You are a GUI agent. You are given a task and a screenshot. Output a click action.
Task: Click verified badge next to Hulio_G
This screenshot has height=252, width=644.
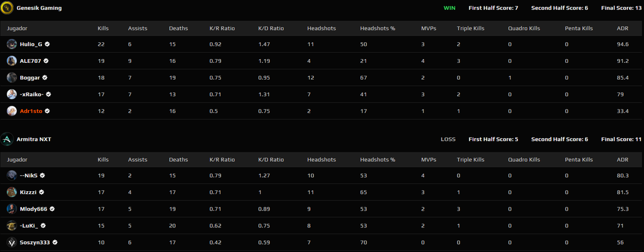click(x=47, y=45)
